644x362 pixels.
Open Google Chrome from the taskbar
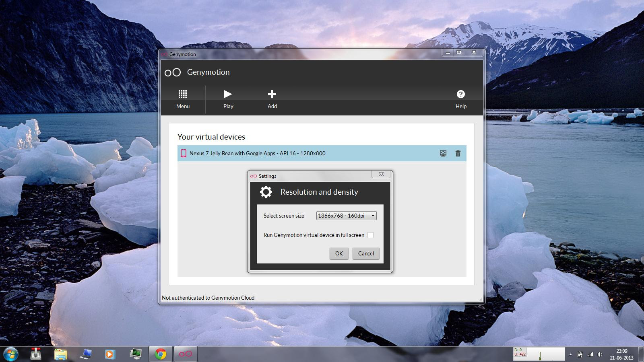coord(161,354)
